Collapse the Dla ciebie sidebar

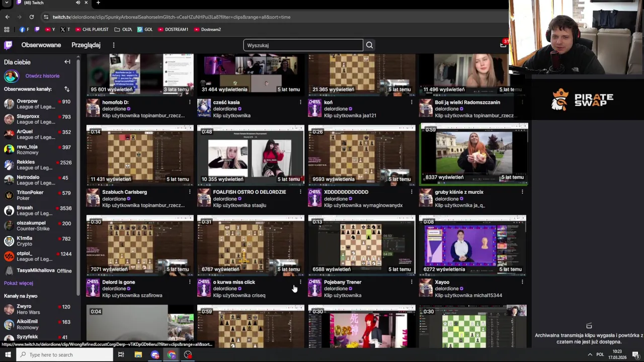click(67, 62)
